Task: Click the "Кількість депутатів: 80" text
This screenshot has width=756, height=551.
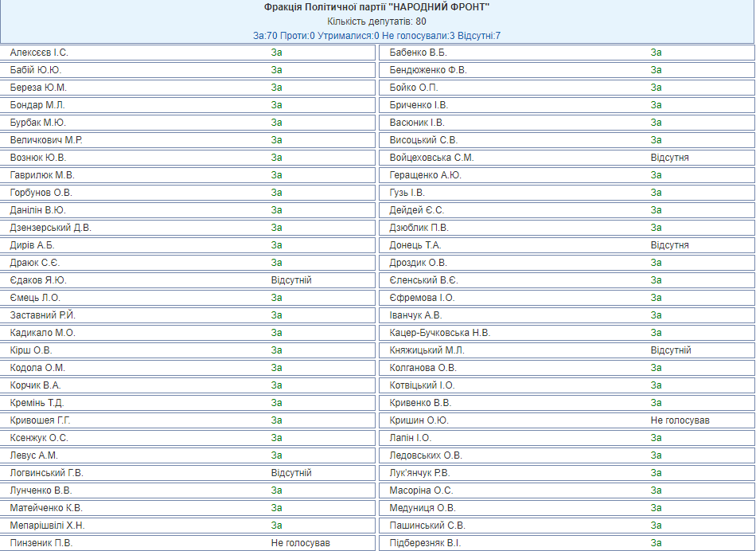Action: click(377, 21)
